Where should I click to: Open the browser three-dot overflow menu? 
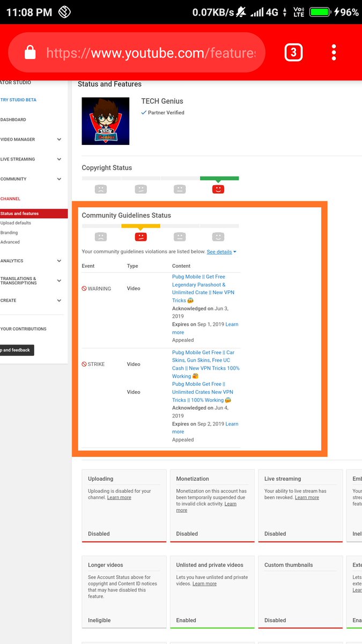[334, 52]
